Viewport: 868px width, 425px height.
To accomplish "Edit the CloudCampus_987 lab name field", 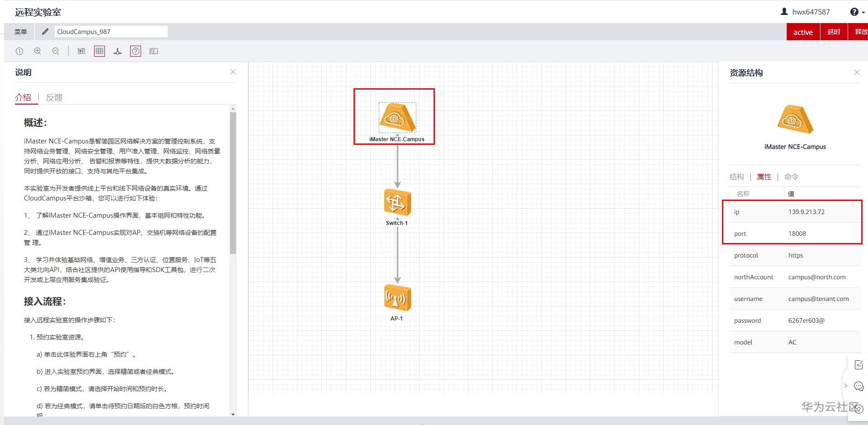I will tap(111, 32).
